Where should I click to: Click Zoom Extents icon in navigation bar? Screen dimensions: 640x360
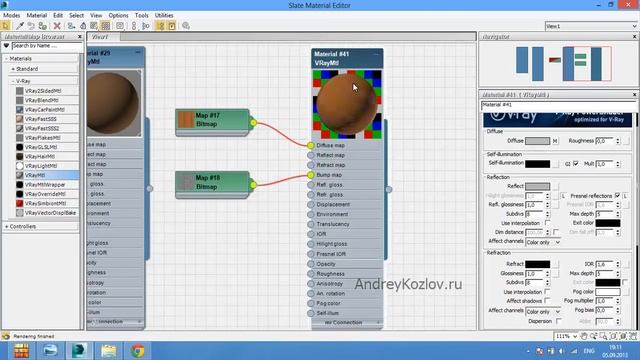coord(613,336)
